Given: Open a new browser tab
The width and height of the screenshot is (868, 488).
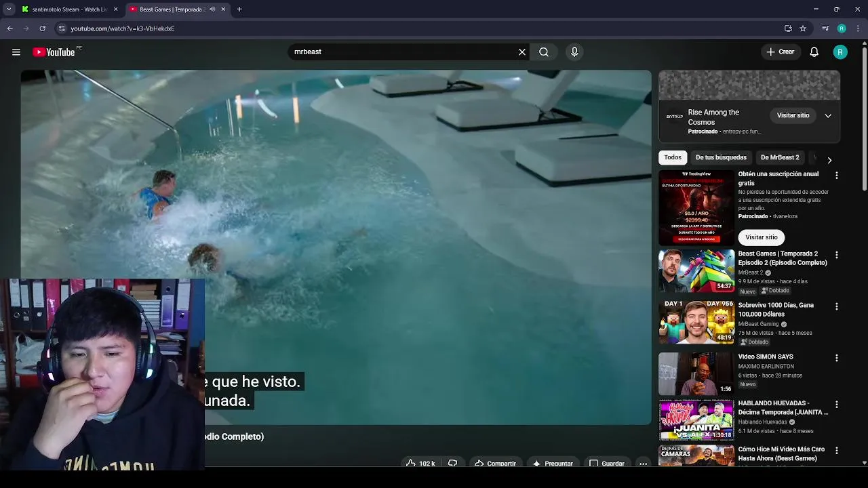Looking at the screenshot, I should pyautogui.click(x=239, y=9).
